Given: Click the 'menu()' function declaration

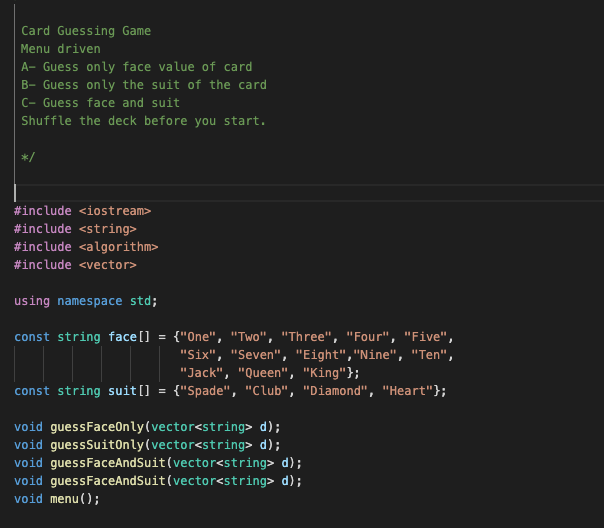Looking at the screenshot, I should (x=57, y=499).
